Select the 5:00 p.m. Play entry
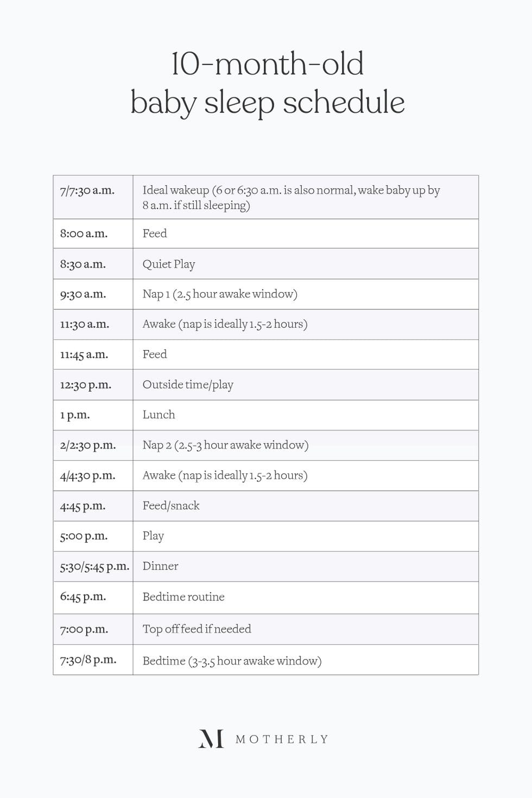532x798 pixels. tap(153, 536)
